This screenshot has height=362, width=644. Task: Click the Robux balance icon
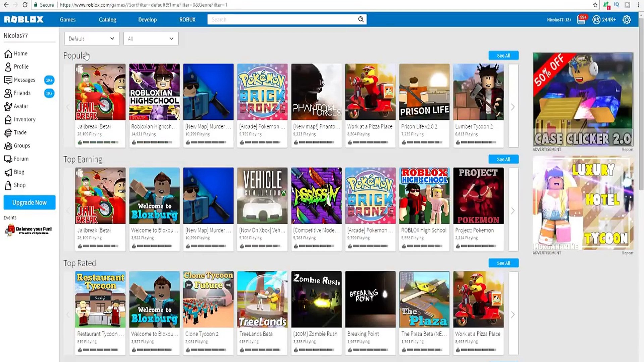(596, 20)
